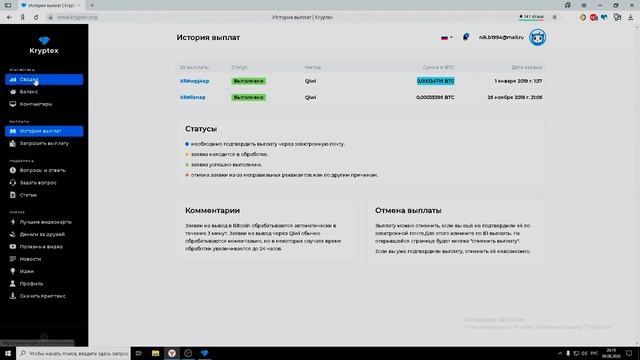The image size is (640, 360).
Task: Click the red adblock extension icon
Action: 593,17
